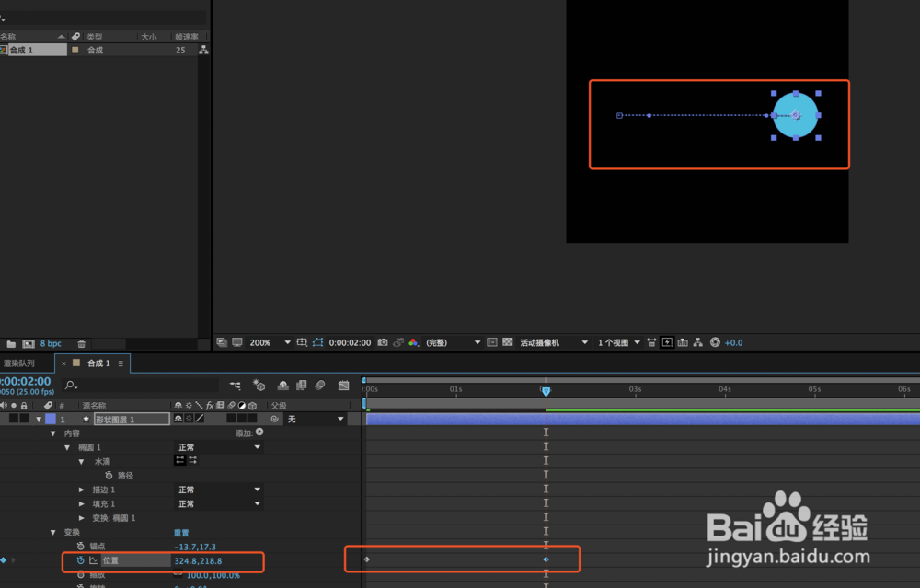This screenshot has width=920, height=588.
Task: Take snapshot with the camera icon
Action: 383,342
